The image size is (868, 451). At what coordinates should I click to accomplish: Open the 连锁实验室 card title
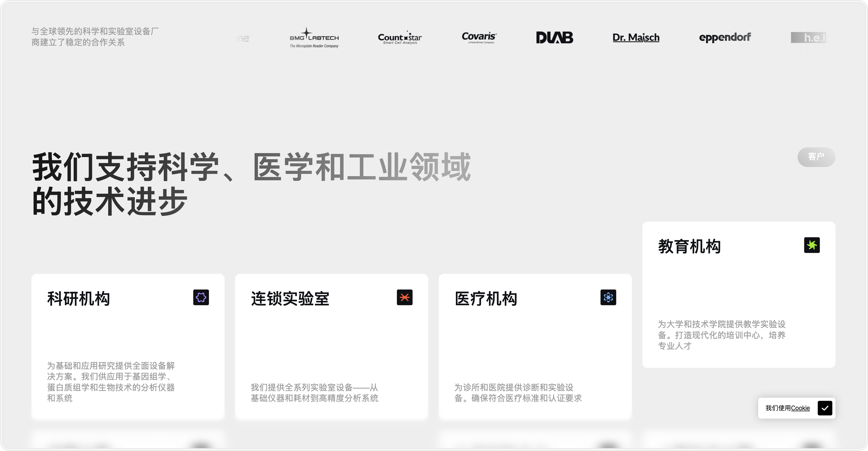[290, 299]
